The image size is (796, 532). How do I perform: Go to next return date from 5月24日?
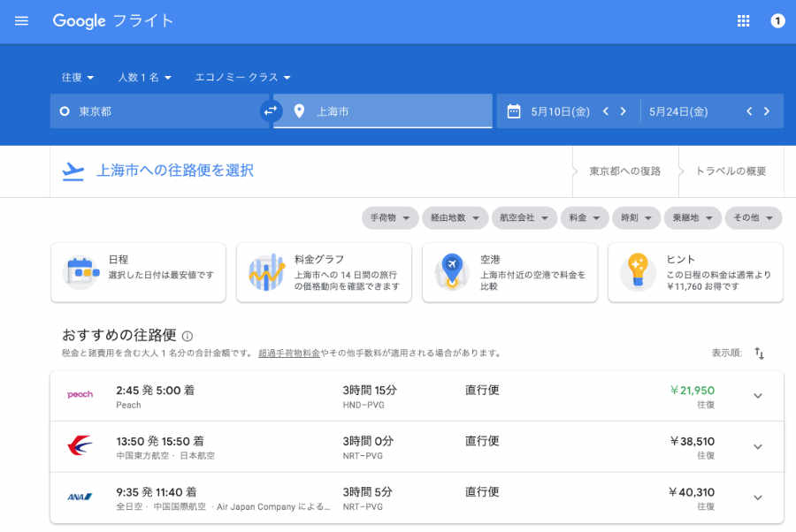pos(767,111)
